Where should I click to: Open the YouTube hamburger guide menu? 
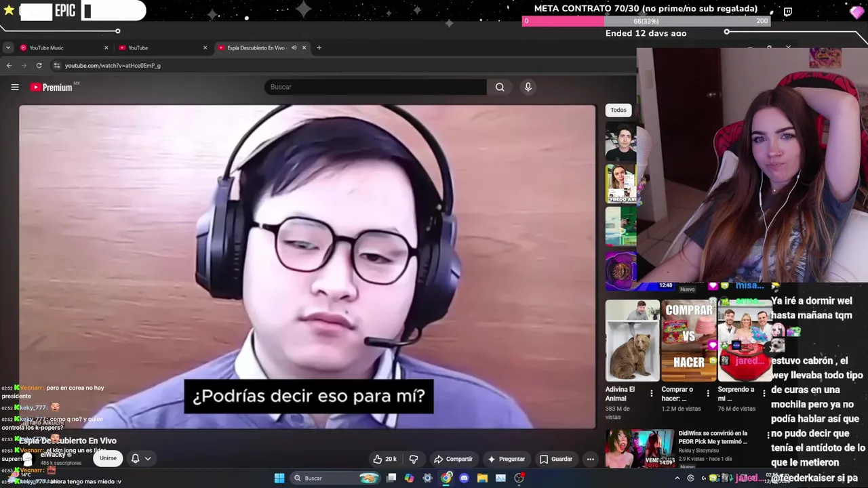15,87
